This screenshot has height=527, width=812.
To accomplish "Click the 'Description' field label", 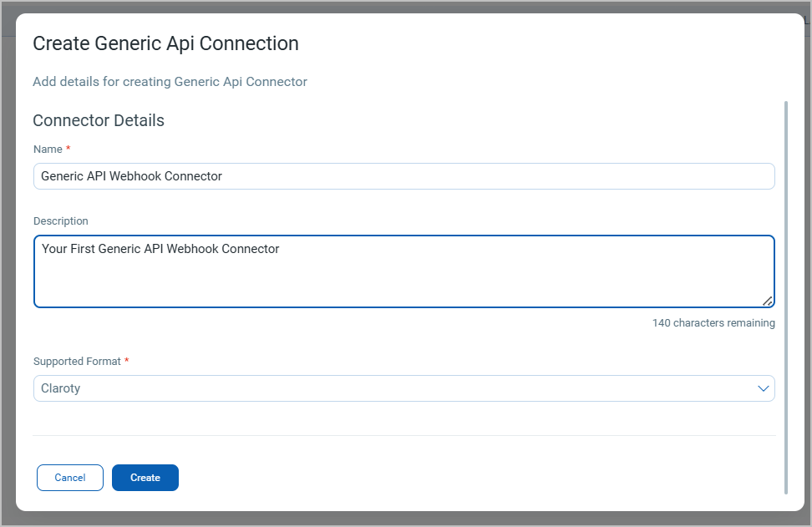I will [60, 221].
